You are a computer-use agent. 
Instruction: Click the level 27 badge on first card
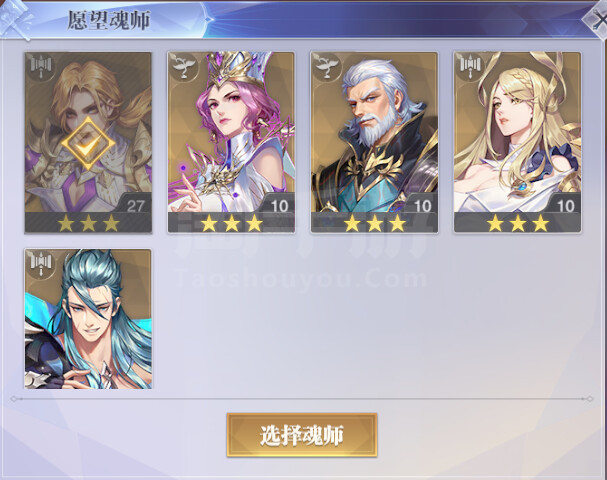tap(135, 205)
